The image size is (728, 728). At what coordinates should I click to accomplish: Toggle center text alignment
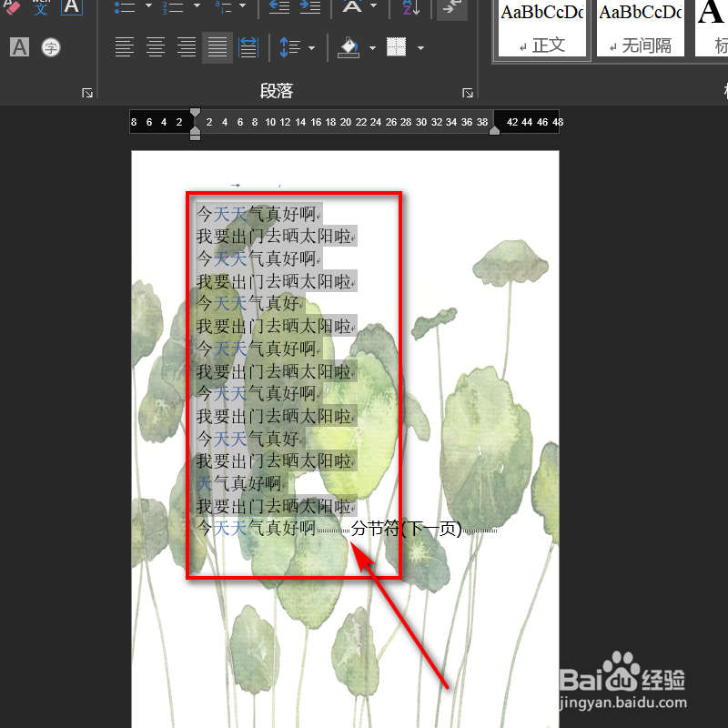pyautogui.click(x=156, y=47)
